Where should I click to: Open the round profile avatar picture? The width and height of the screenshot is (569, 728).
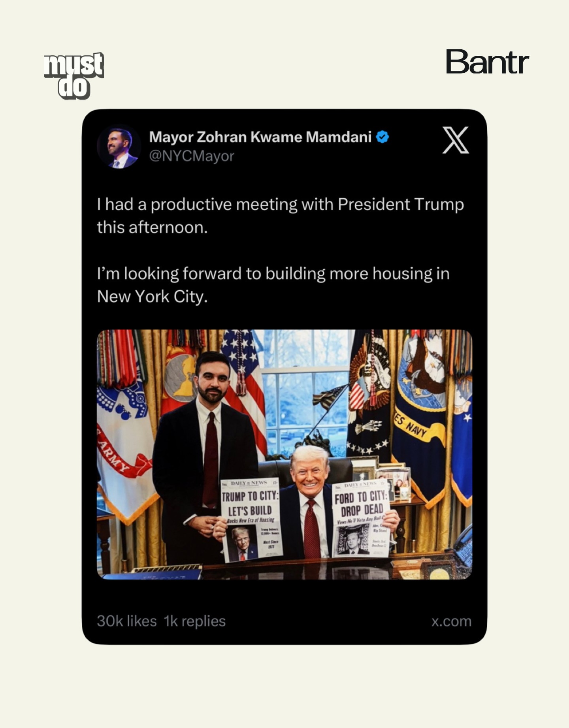click(x=119, y=147)
